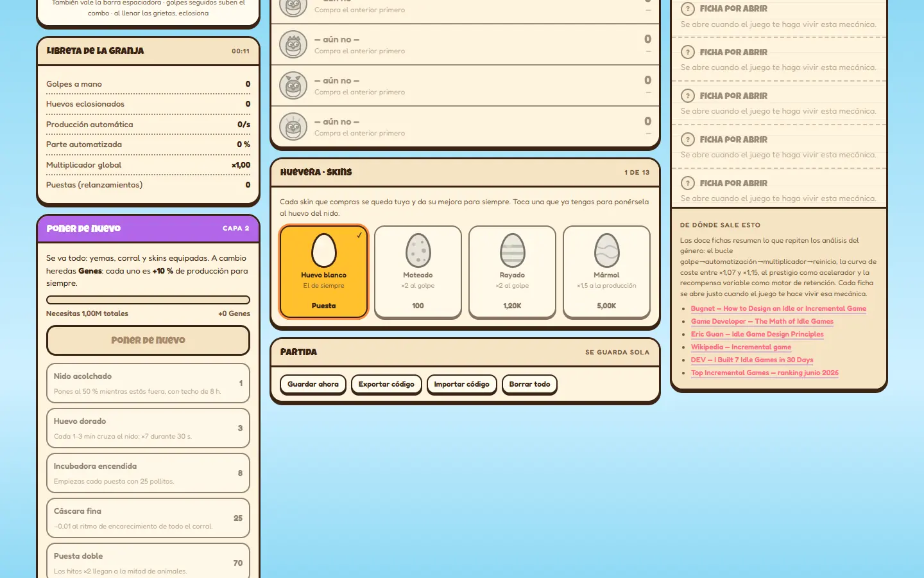Click the DE DÓNDE SALE ESTO heading
The width and height of the screenshot is (924, 578).
coord(720,225)
